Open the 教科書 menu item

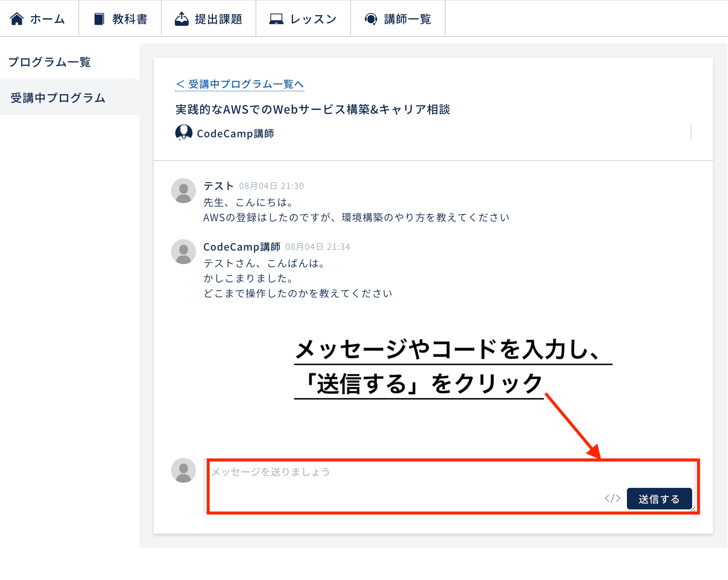[x=120, y=19]
